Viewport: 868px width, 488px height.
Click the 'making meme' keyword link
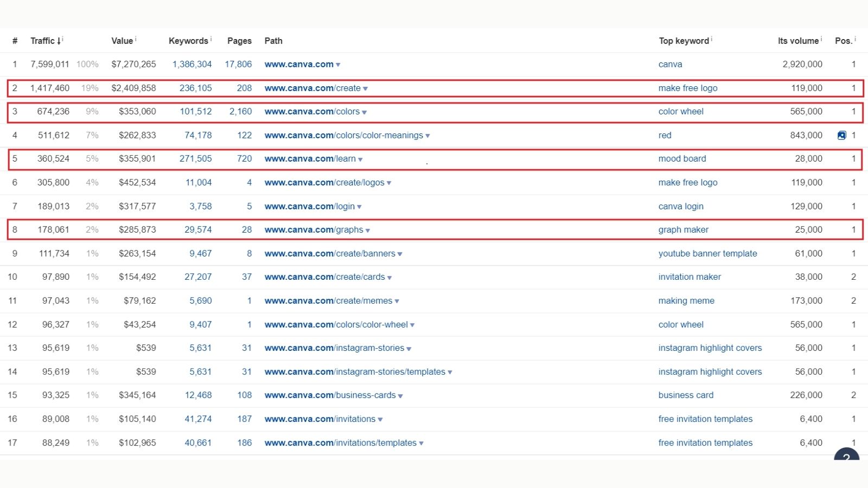pyautogui.click(x=687, y=300)
